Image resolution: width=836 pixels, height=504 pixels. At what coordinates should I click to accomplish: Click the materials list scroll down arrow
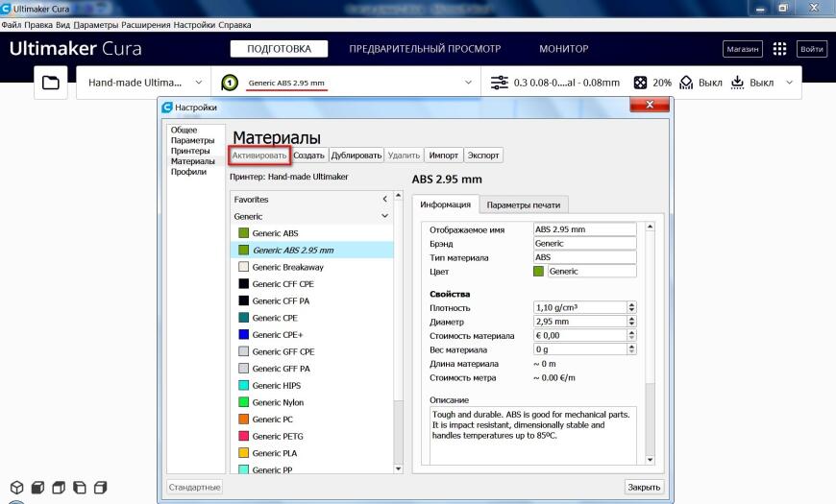point(398,468)
